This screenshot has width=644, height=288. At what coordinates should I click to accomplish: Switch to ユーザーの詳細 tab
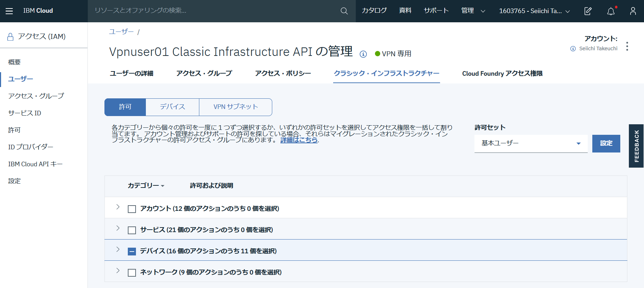tap(131, 73)
